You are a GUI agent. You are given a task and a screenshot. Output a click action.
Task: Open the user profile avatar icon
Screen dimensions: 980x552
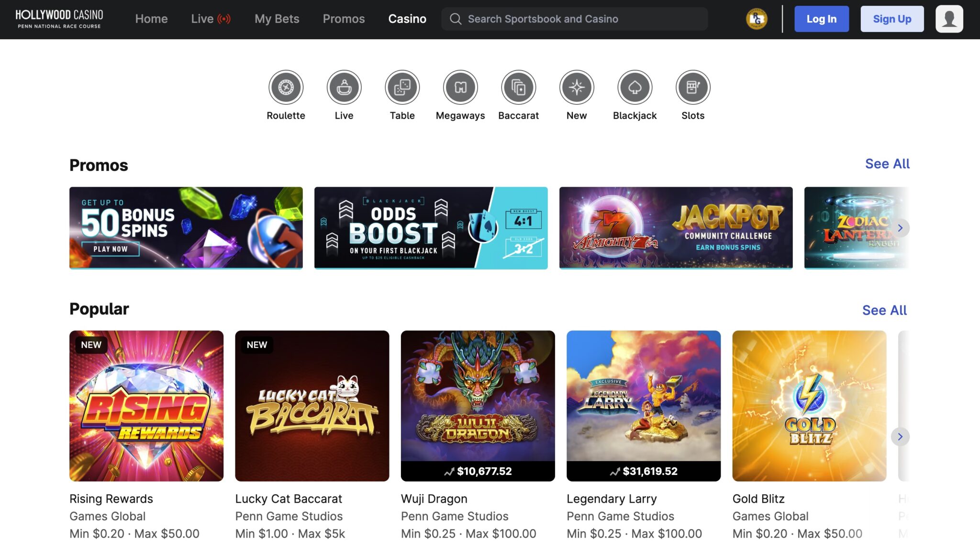click(x=949, y=19)
